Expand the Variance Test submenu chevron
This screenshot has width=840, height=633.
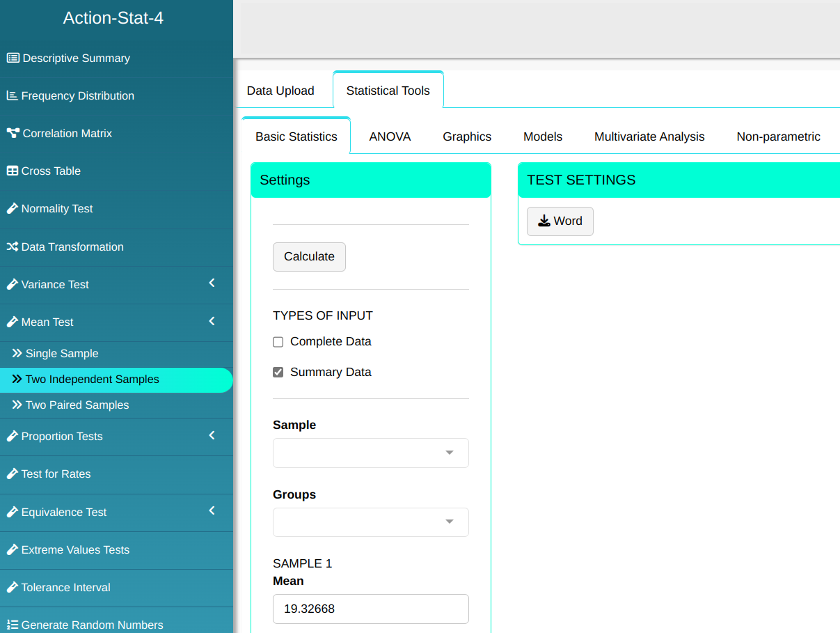point(212,283)
